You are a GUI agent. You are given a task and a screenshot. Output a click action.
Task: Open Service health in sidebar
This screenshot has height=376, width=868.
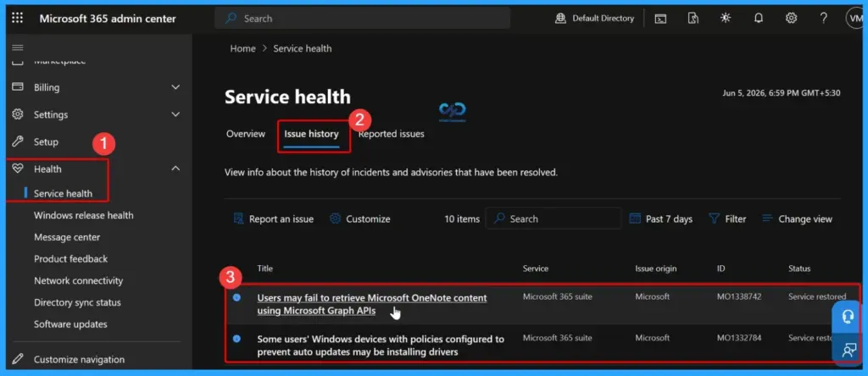point(63,194)
